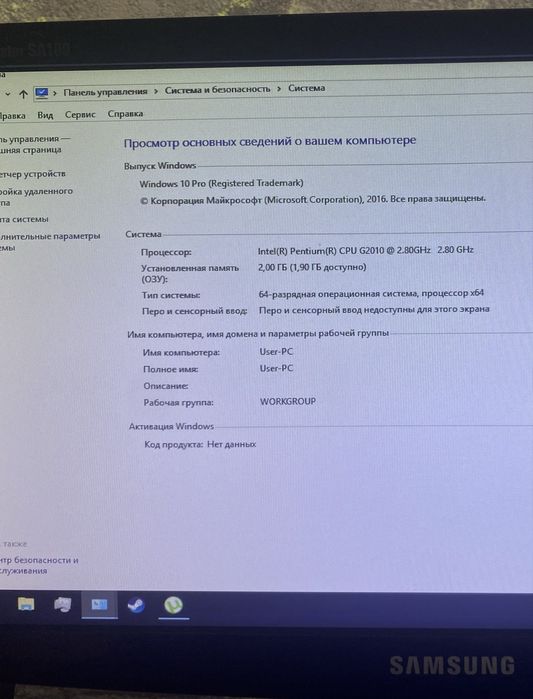Open Дополнительные параметры системы link
This screenshot has height=699, width=533.
pyautogui.click(x=50, y=242)
